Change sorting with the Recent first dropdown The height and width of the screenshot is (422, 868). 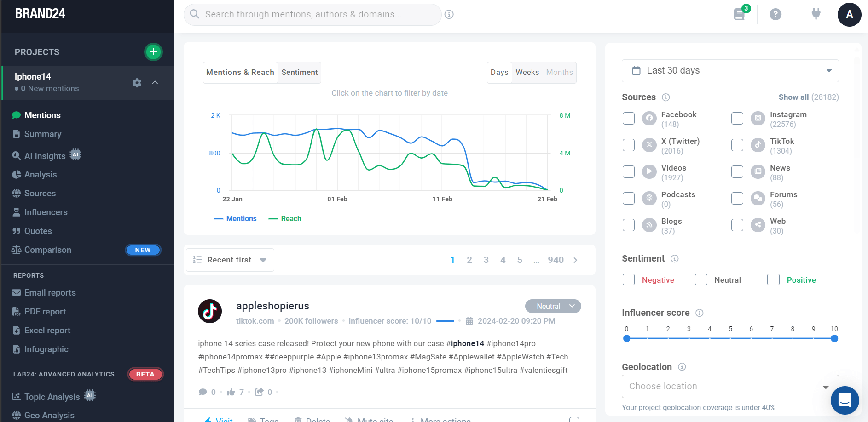pyautogui.click(x=230, y=260)
